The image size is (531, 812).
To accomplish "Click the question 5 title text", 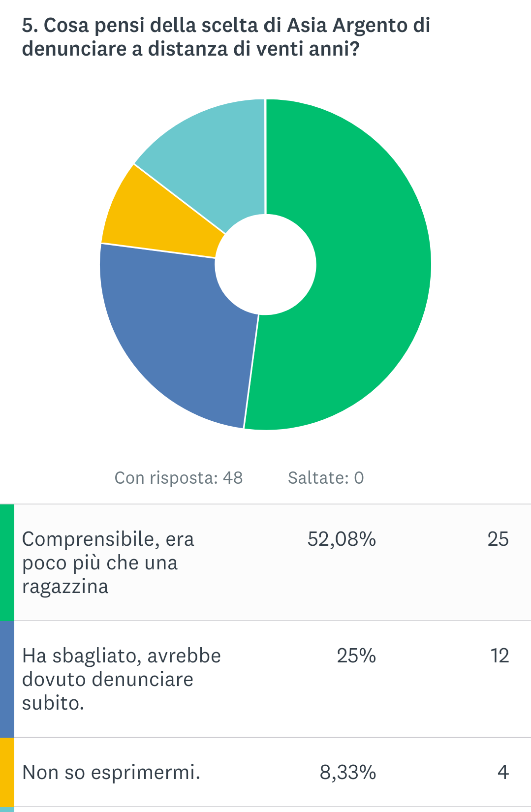I will pos(226,37).
